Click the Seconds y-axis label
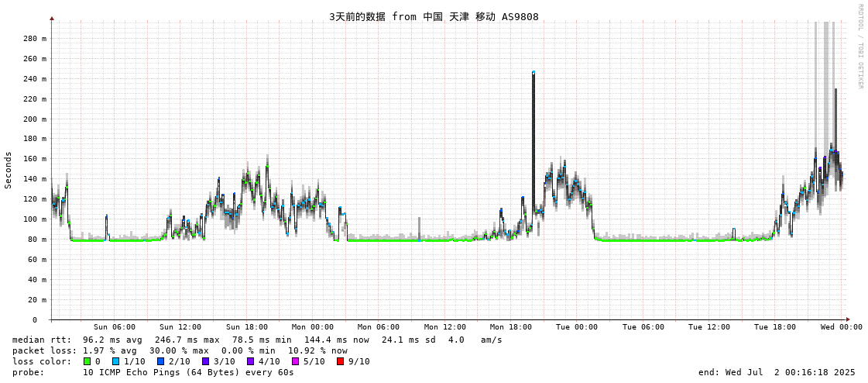The image size is (868, 383). (x=9, y=170)
